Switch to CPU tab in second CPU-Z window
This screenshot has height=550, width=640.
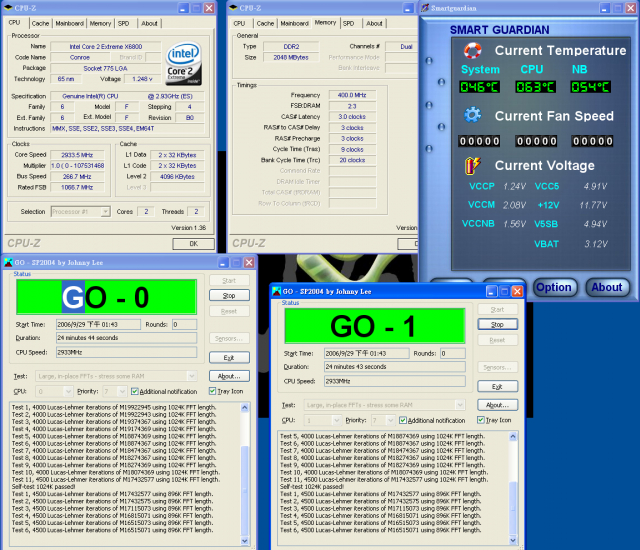click(240, 24)
